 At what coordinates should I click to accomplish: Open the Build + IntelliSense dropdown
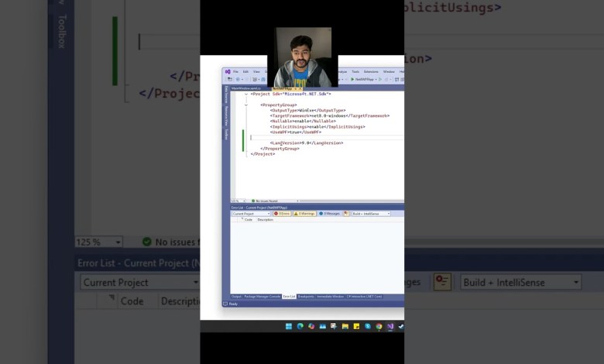pos(371,214)
